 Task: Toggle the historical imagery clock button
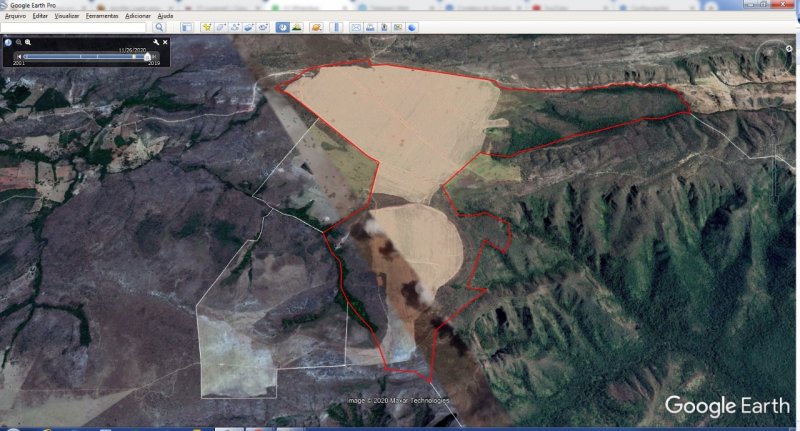(x=283, y=27)
